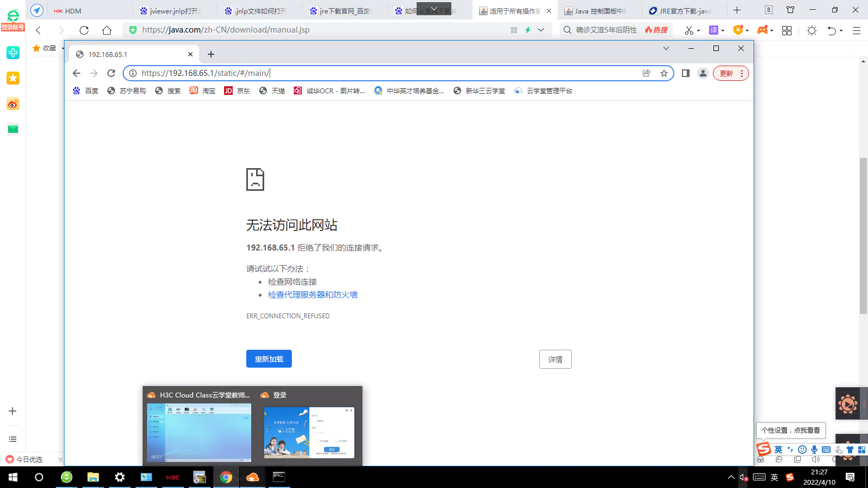Open the 京东 bookmark
Viewport: 868px width, 488px height.
tap(237, 91)
